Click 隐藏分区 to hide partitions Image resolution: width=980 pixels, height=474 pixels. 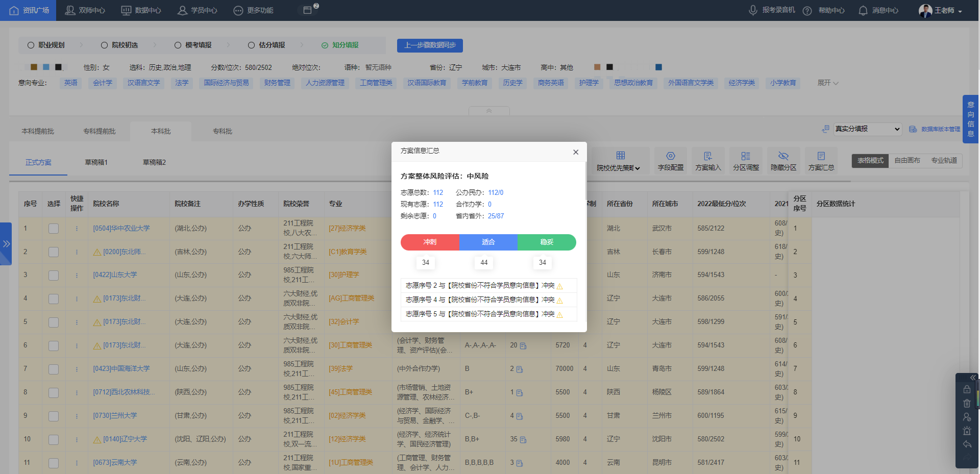783,160
